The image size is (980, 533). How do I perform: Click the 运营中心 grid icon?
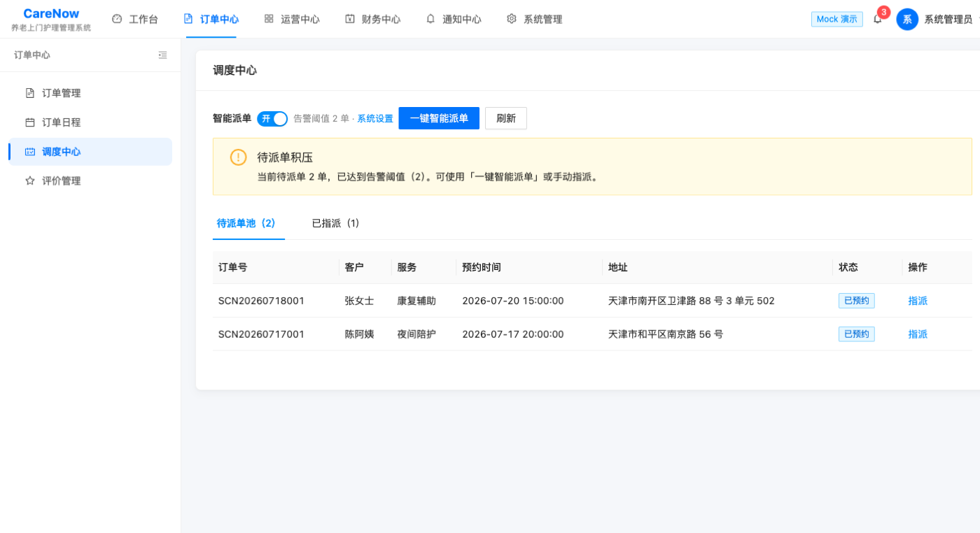coord(269,19)
